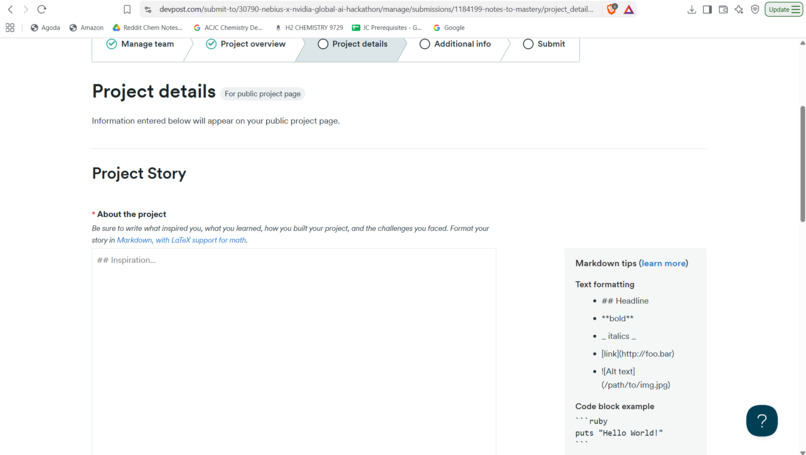Open the help question mark button
This screenshot has width=806, height=455.
click(x=762, y=421)
